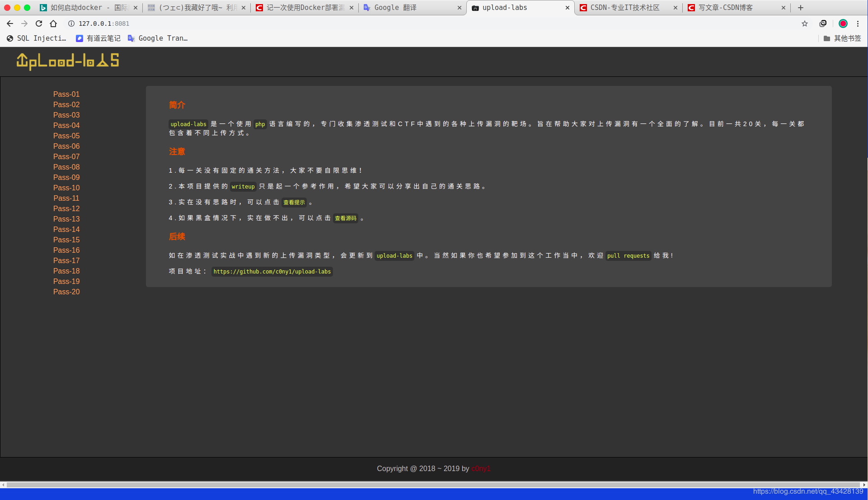
Task: Open the Pass-01 link in sidebar
Action: click(x=66, y=94)
